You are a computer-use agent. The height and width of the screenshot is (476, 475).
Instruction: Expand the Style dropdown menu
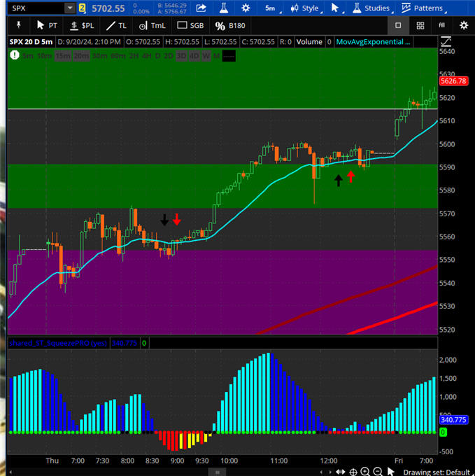point(306,8)
